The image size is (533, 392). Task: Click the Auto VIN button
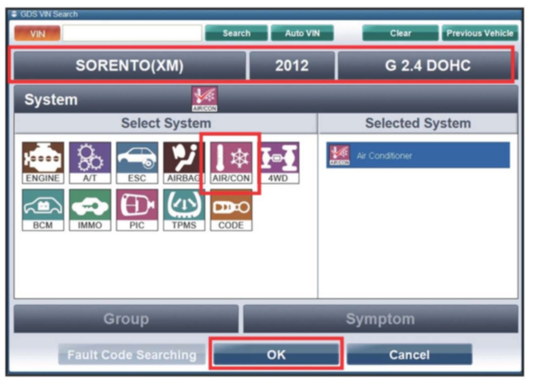tap(302, 33)
